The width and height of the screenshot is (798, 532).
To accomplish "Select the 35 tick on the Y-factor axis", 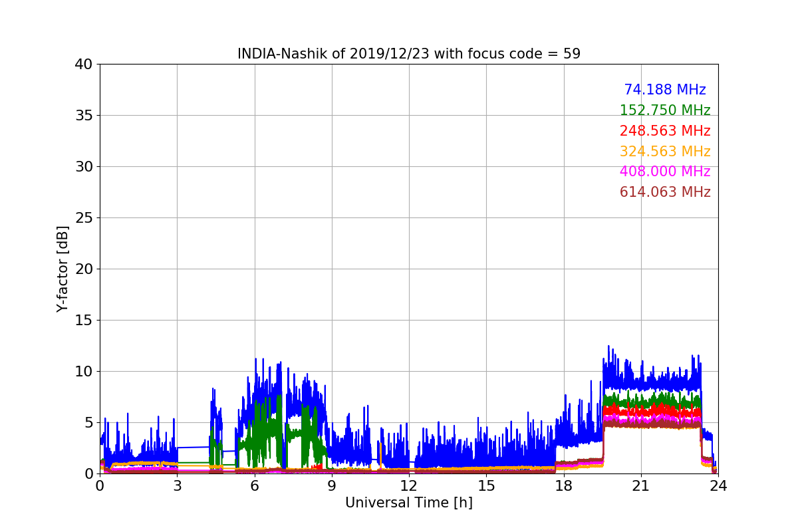I will 83,116.
